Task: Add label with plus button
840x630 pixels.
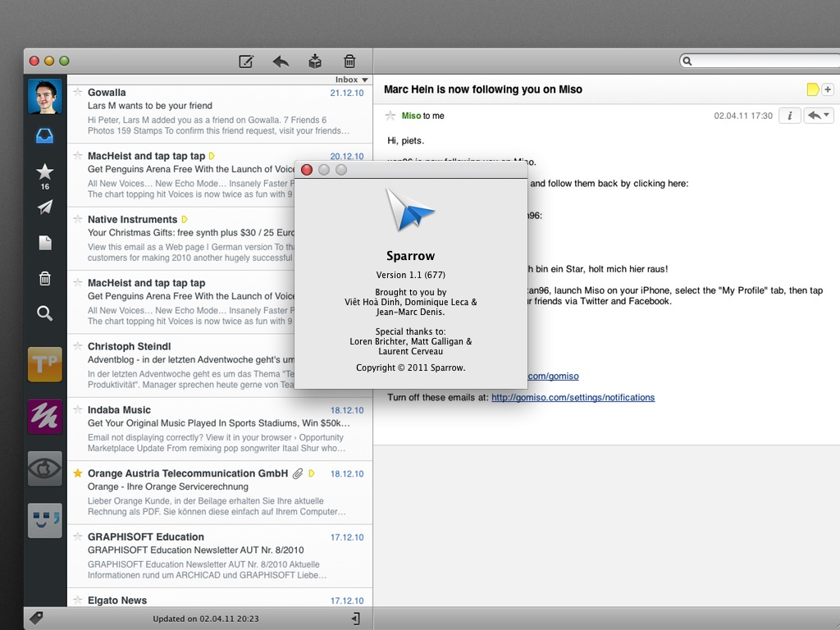Action: point(828,89)
